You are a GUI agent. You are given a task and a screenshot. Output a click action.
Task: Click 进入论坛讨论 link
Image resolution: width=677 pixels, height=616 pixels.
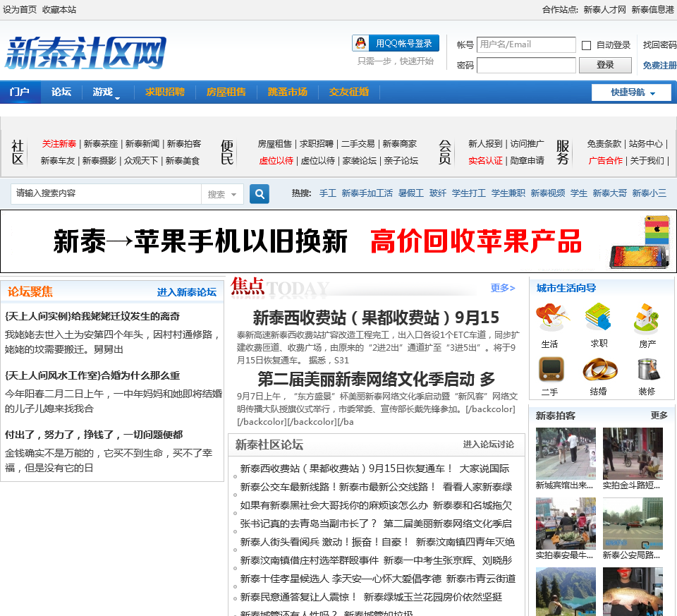click(x=488, y=444)
